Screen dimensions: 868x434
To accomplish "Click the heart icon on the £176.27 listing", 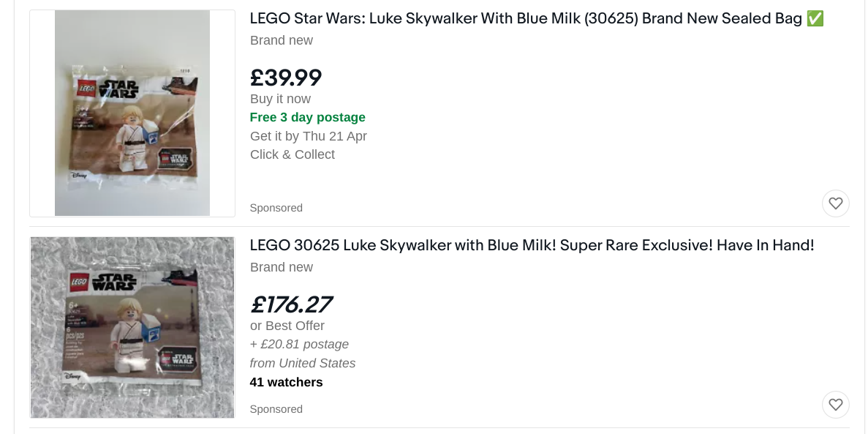I will click(x=835, y=405).
